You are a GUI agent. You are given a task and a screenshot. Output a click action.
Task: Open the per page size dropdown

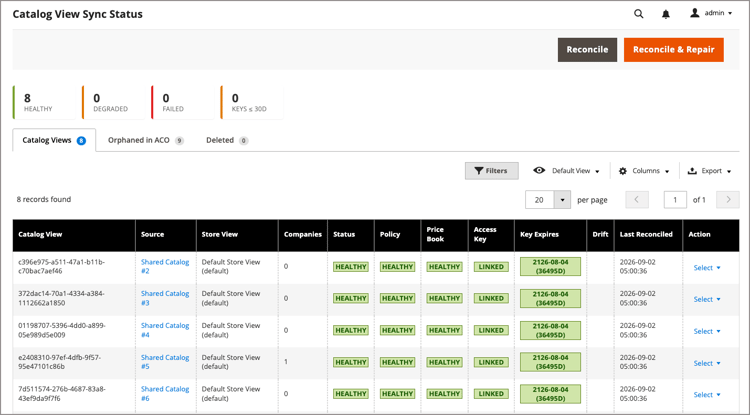click(562, 200)
